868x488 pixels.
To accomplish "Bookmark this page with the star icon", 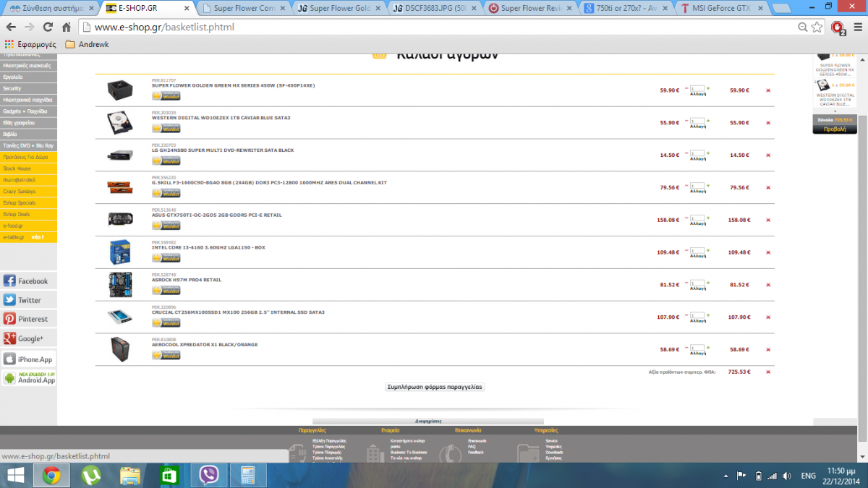I will [817, 27].
